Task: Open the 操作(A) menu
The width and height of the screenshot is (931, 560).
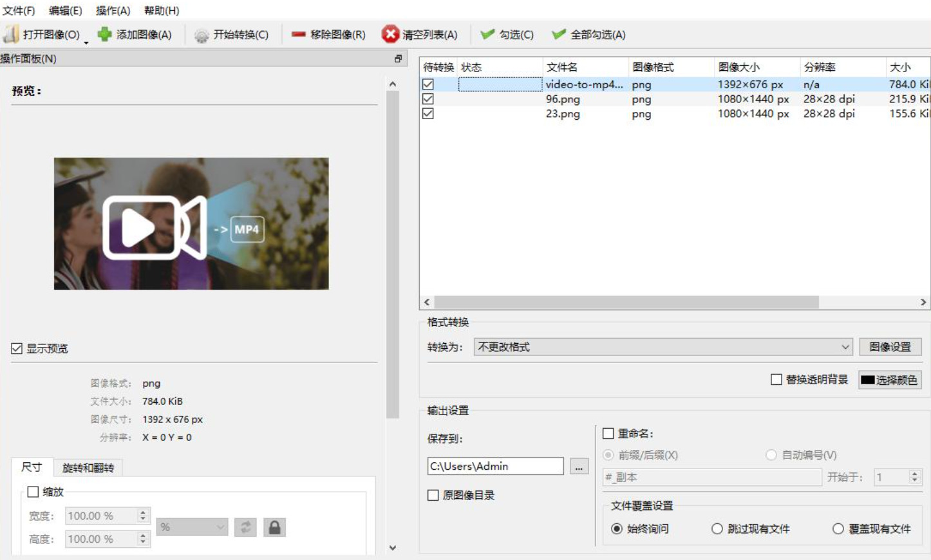Action: point(113,10)
